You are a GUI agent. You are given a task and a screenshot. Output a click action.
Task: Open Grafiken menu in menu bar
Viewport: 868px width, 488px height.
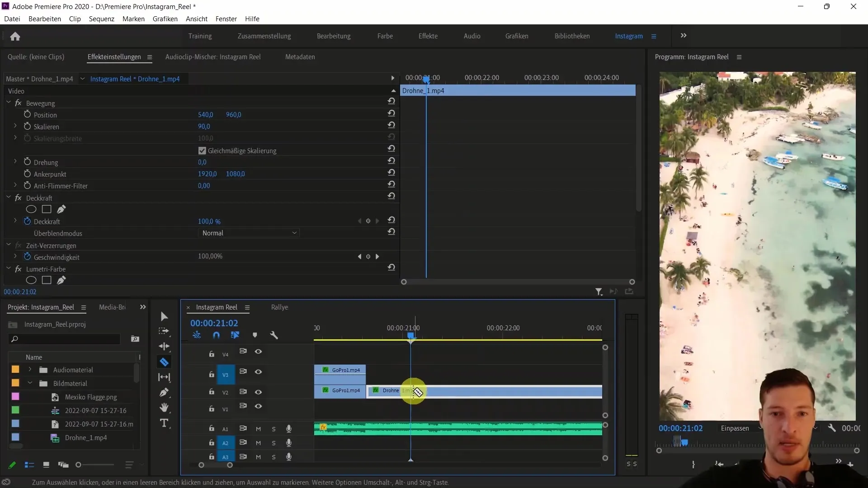click(165, 19)
